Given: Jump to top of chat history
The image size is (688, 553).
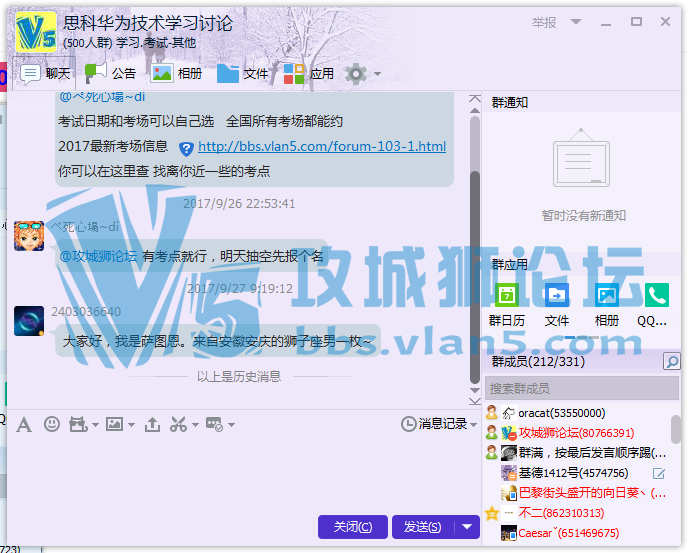Looking at the screenshot, I should point(475,98).
